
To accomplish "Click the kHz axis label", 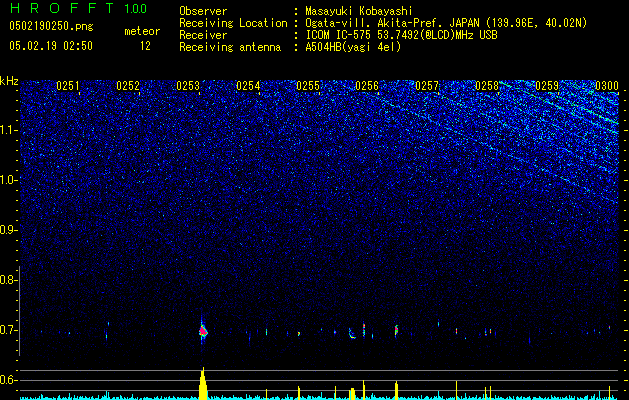I will [9, 81].
